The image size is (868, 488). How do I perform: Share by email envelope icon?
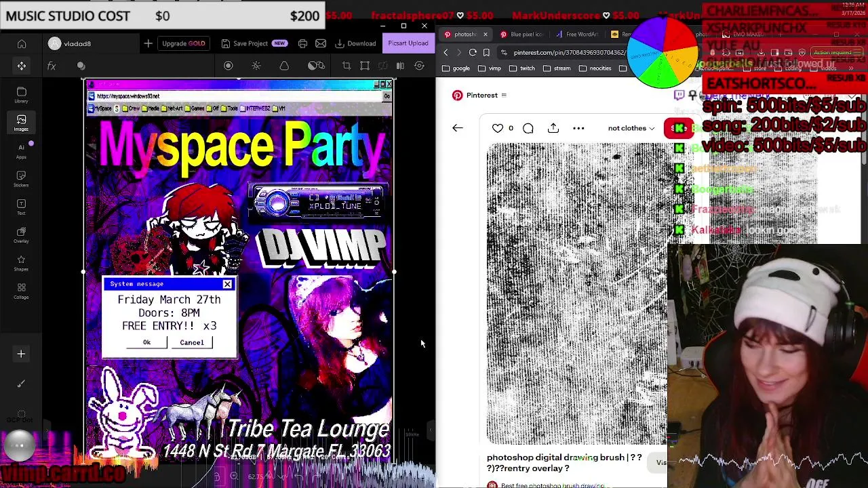pos(321,44)
